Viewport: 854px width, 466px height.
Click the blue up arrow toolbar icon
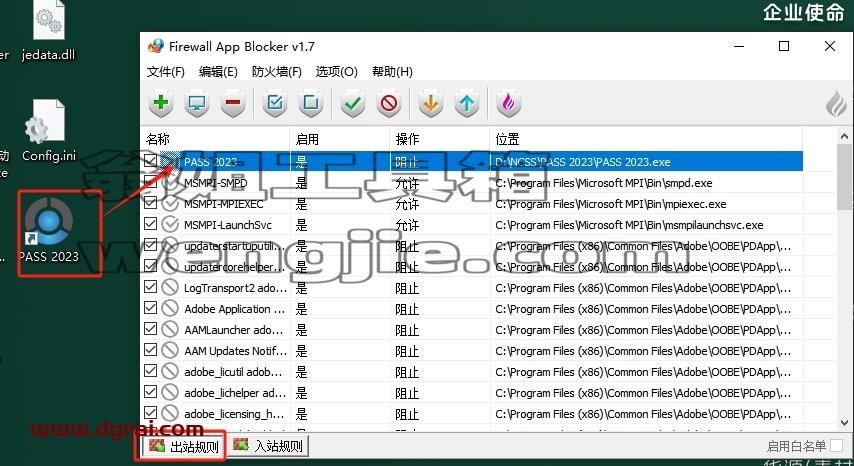pos(467,103)
